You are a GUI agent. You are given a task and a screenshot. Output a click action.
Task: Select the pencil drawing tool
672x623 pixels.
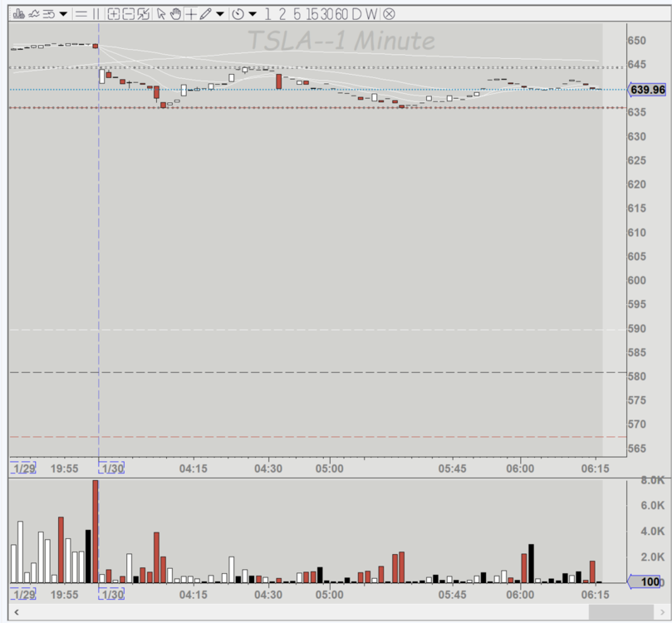tap(205, 14)
